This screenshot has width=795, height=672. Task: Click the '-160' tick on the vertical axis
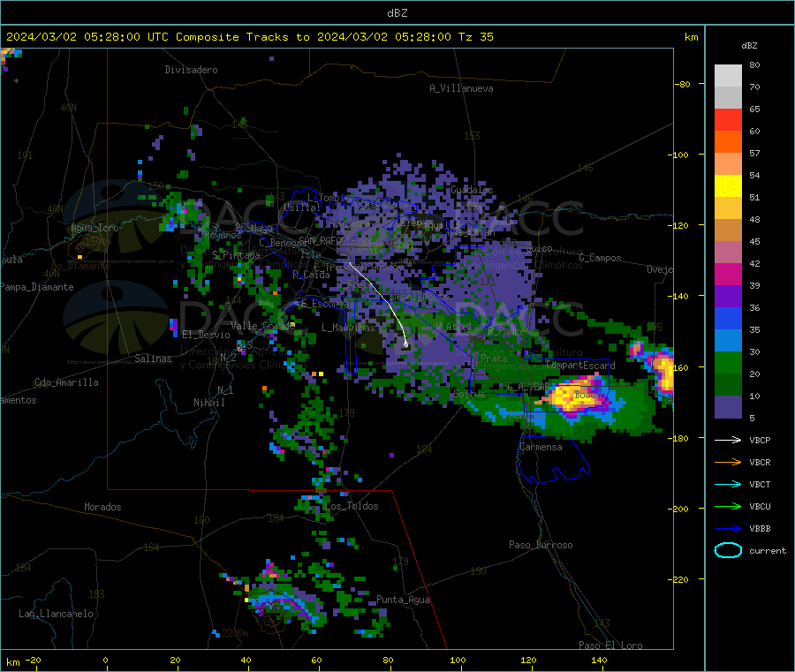tap(679, 367)
